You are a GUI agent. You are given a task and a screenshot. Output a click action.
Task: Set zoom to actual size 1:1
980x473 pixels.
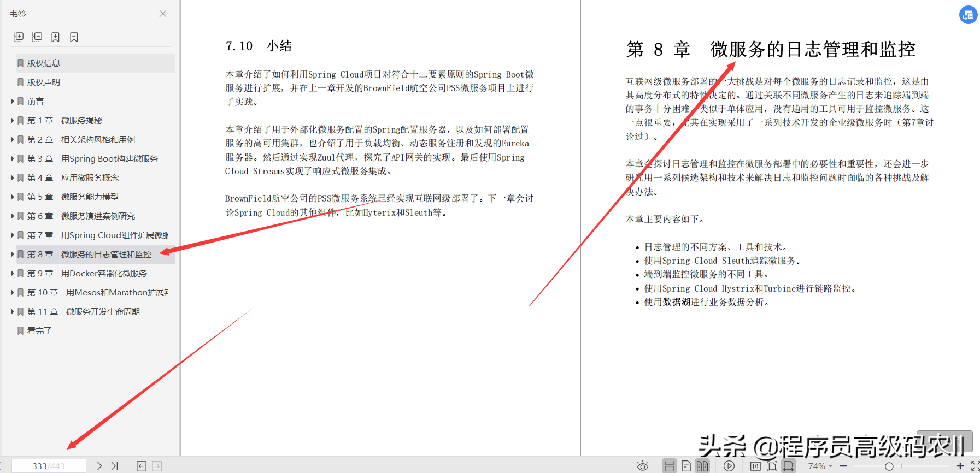pyautogui.click(x=755, y=466)
